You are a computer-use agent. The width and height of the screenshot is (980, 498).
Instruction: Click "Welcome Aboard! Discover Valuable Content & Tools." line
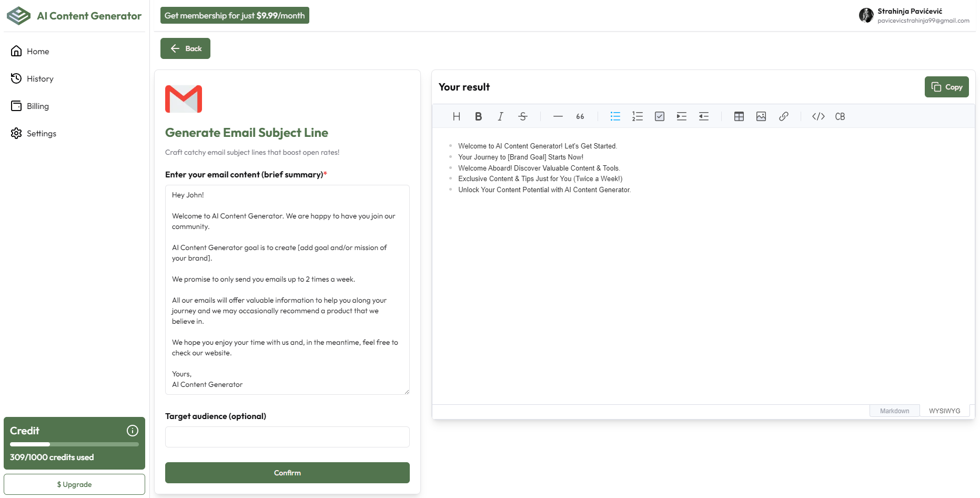(x=539, y=168)
